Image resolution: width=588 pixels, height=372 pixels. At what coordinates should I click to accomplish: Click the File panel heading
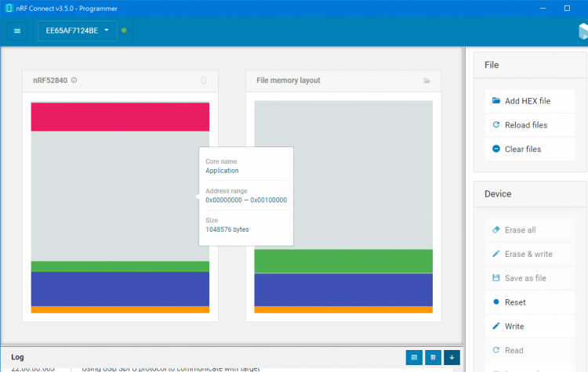[x=492, y=65]
